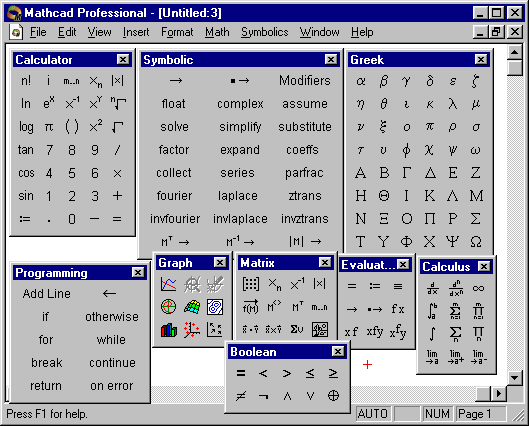Screen dimensions: 529x426
Task: Open the Insert menu
Action: [136, 32]
